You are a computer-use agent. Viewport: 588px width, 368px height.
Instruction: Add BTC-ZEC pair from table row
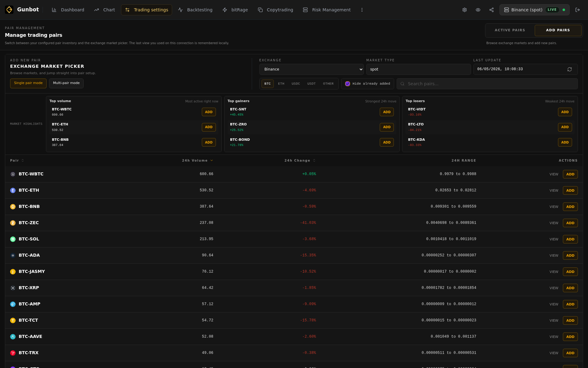coord(570,223)
